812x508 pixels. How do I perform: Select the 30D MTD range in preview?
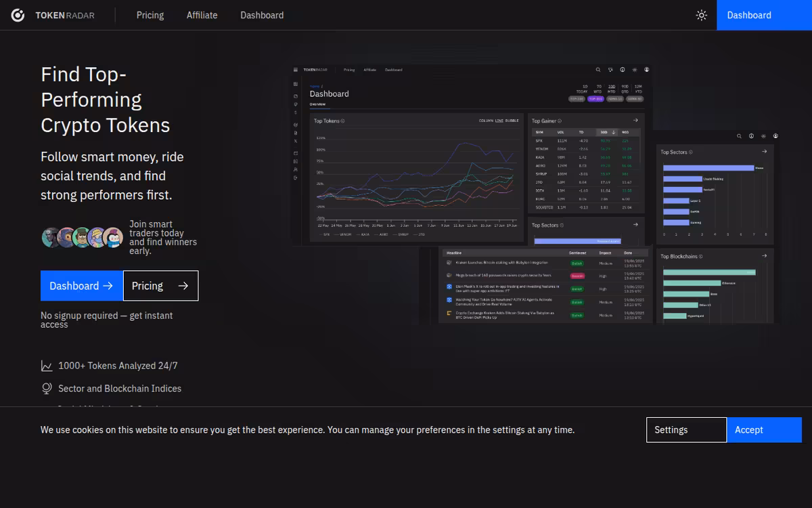tap(612, 89)
